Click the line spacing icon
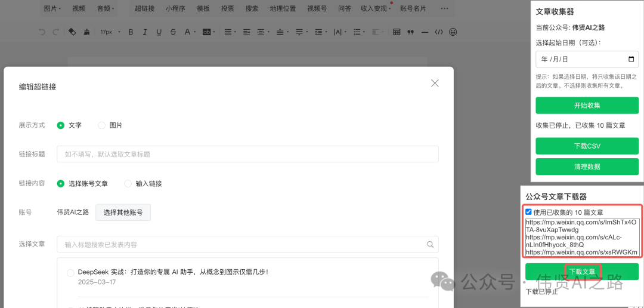This screenshot has width=644, height=308. pyautogui.click(x=318, y=32)
